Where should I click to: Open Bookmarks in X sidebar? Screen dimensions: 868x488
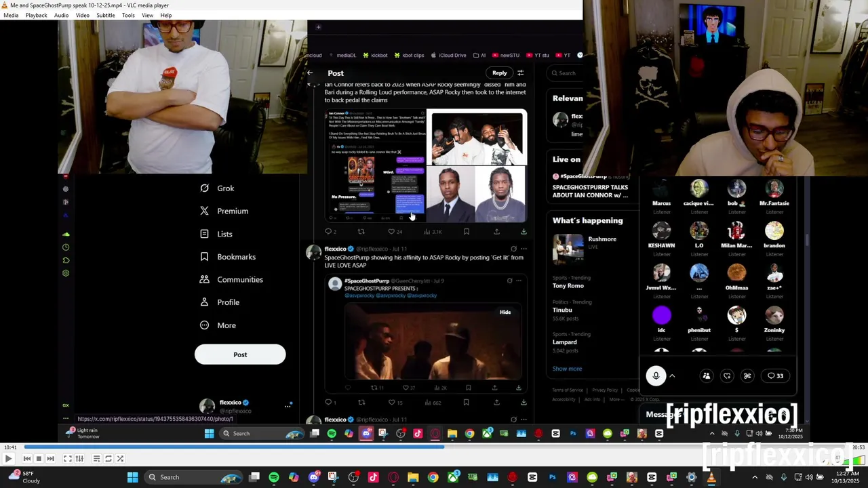click(x=227, y=257)
